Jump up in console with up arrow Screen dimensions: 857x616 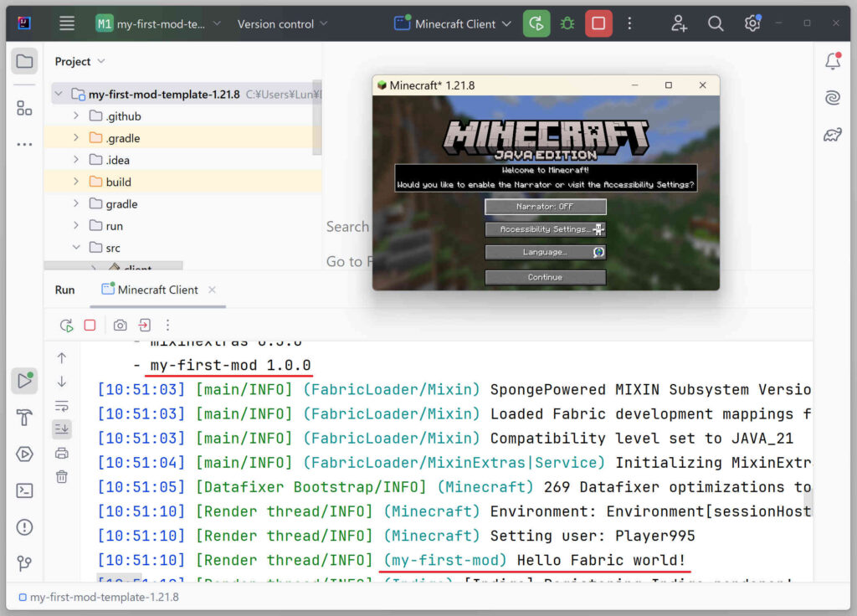[x=62, y=358]
